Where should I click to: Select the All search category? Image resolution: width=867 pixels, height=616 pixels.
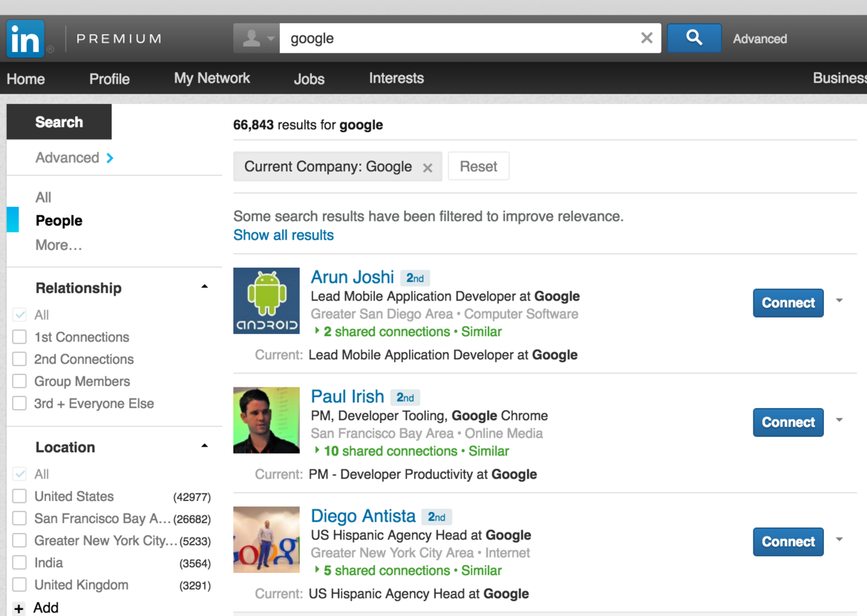pyautogui.click(x=43, y=197)
